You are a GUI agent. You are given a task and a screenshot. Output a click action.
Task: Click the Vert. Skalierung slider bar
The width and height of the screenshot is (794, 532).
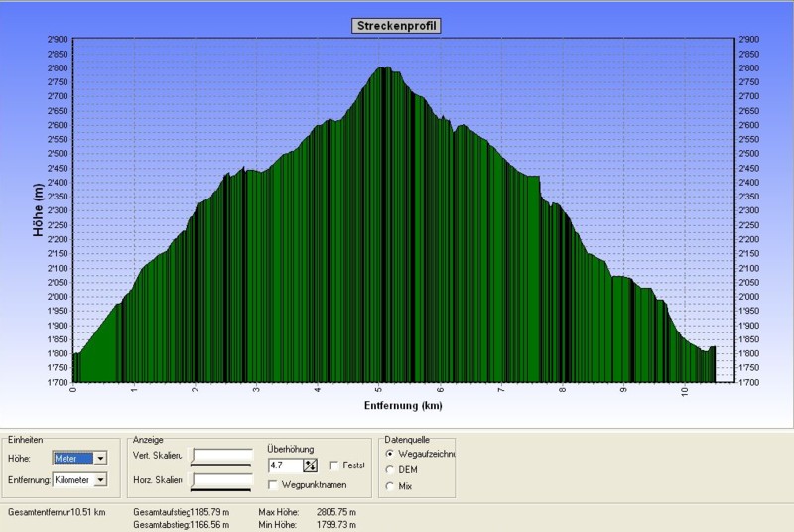(222, 457)
